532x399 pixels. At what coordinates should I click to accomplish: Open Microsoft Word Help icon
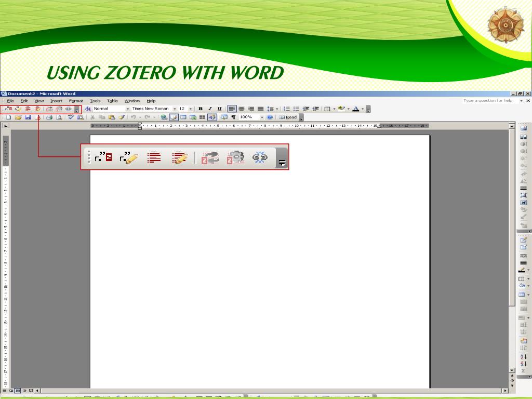(x=270, y=117)
